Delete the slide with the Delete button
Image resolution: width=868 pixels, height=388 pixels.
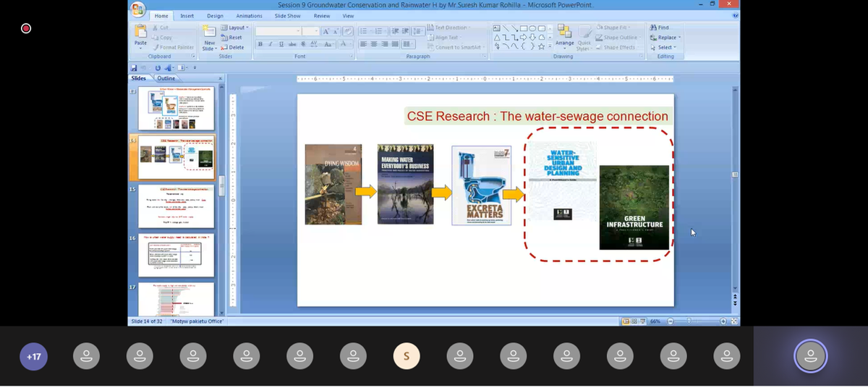click(x=232, y=47)
